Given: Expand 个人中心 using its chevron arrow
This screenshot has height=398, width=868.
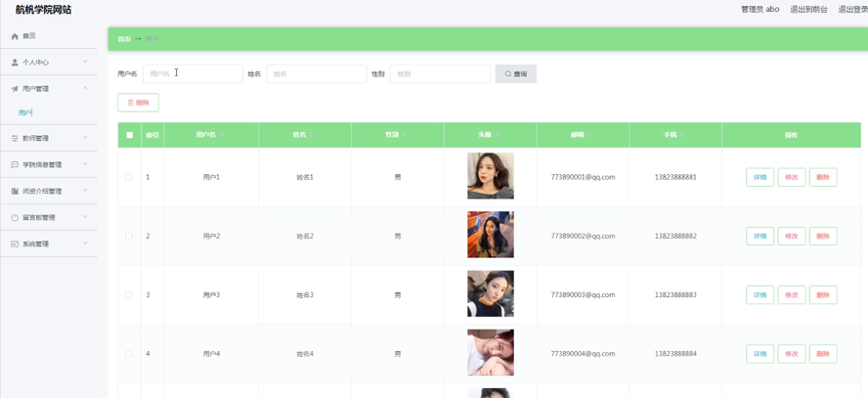Looking at the screenshot, I should (x=85, y=63).
